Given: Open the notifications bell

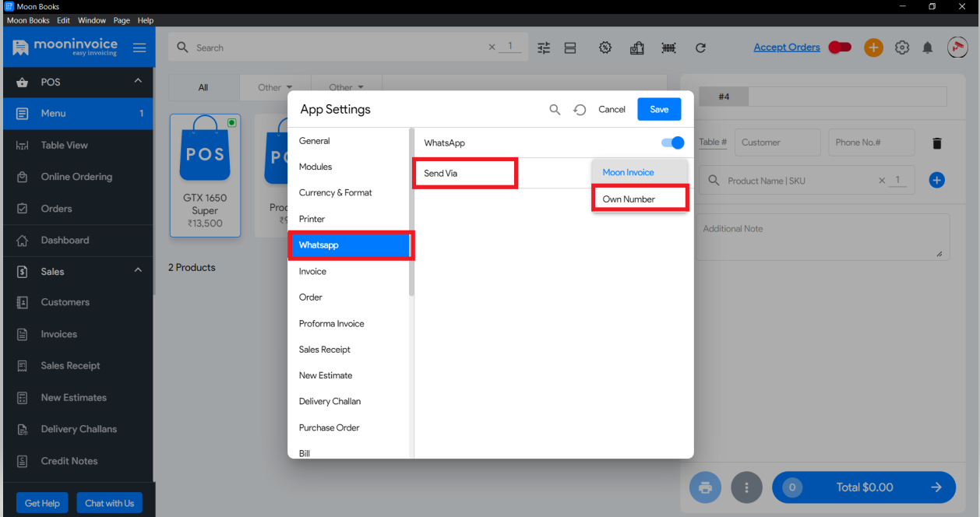Looking at the screenshot, I should tap(928, 47).
